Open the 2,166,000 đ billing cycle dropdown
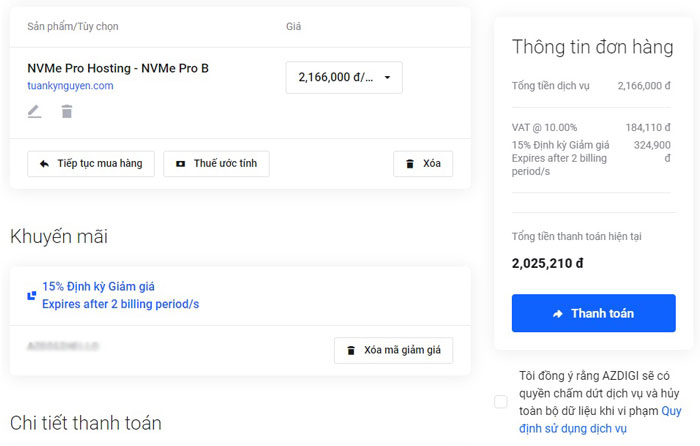Viewport: 700px width, 446px height. (344, 77)
